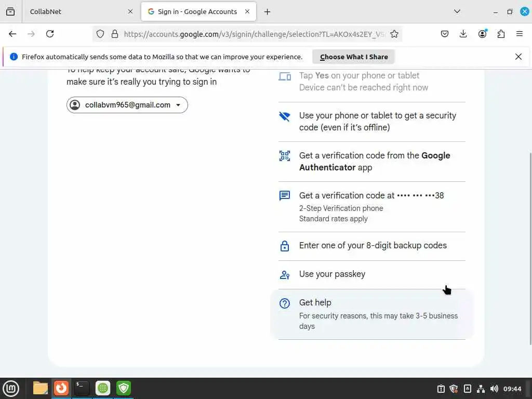Image resolution: width=532 pixels, height=399 pixels.
Task: Click the page vertical scrollbar
Action: 530,248
